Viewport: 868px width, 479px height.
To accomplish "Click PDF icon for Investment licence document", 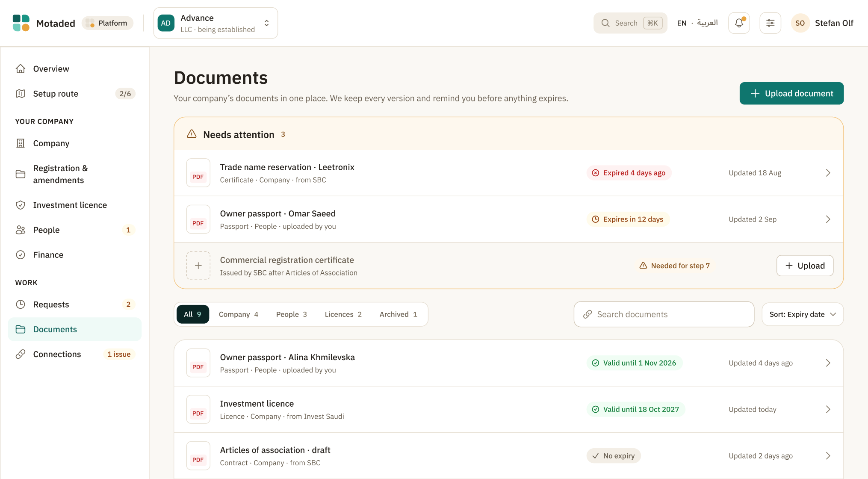I will pyautogui.click(x=198, y=409).
